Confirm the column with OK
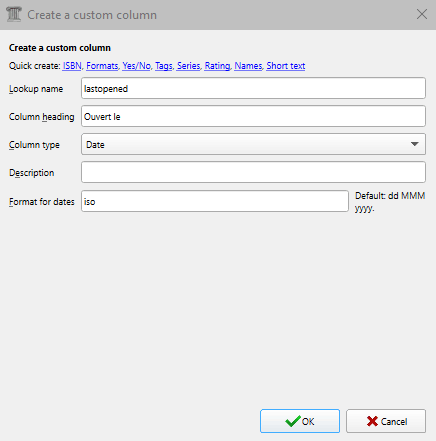This screenshot has width=436, height=441. pos(300,421)
